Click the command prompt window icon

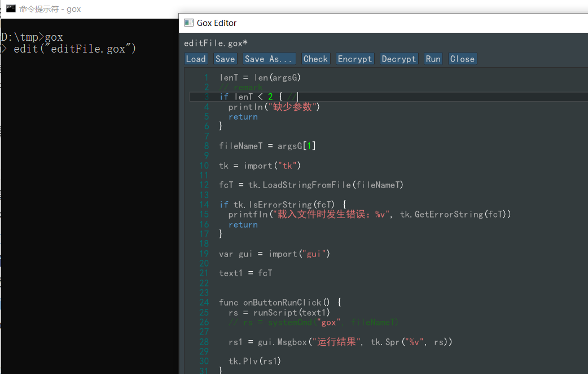[x=11, y=8]
